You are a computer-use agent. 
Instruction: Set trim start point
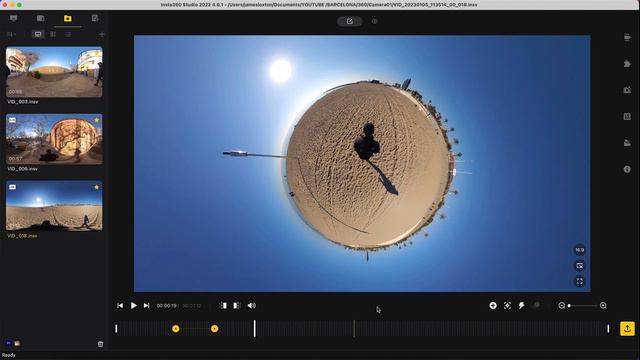[x=223, y=305]
